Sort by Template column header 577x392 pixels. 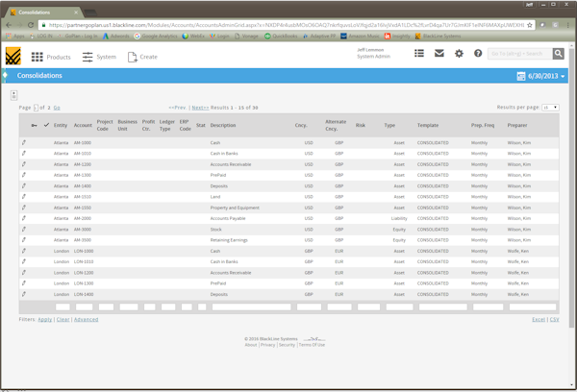point(428,126)
